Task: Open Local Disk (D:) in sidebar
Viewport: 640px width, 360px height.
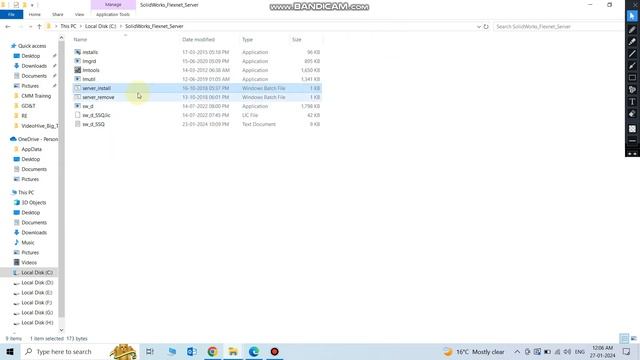Action: pos(37,283)
